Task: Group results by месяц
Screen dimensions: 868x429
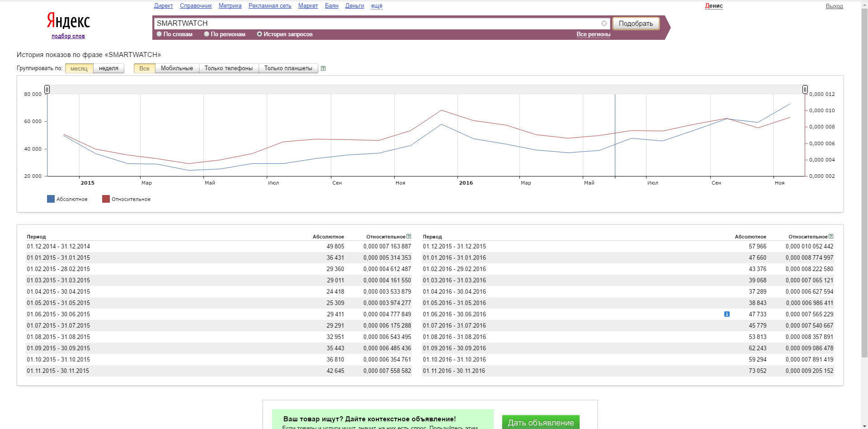Action: click(x=79, y=68)
